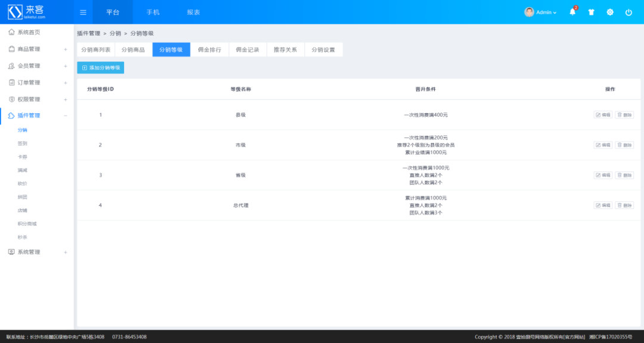Click the clipboard icon beside 订单管理

(11, 82)
